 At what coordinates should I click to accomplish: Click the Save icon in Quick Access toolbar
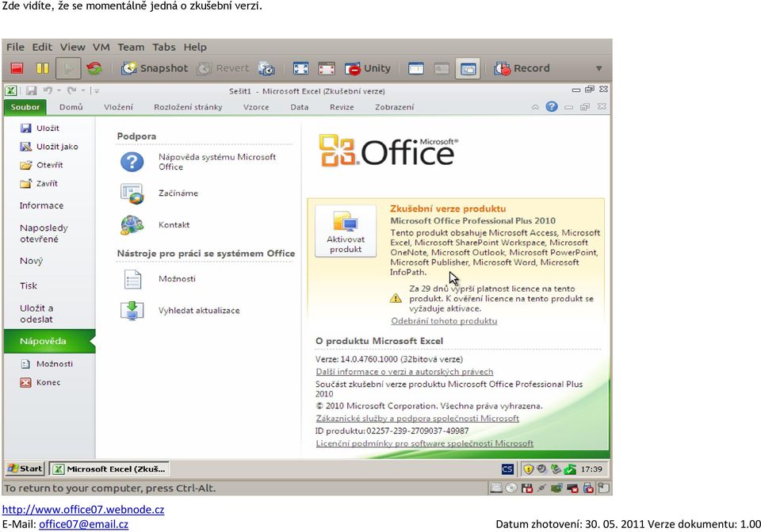pyautogui.click(x=32, y=90)
